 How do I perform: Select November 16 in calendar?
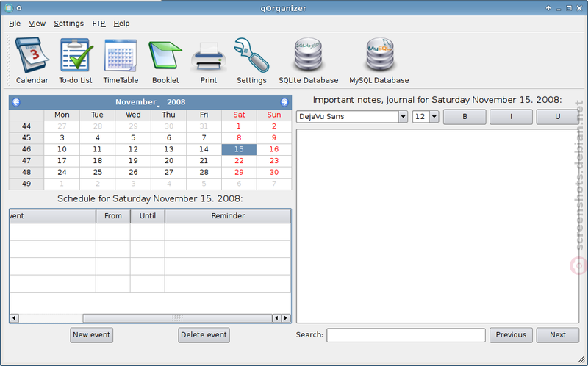pyautogui.click(x=274, y=149)
